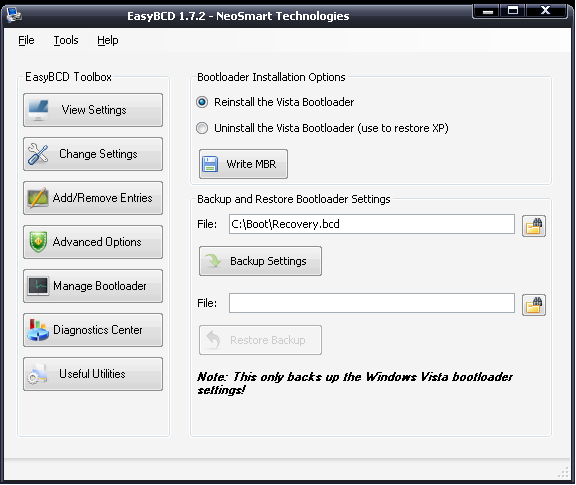The width and height of the screenshot is (576, 485).
Task: Open View Settings via monitor icon
Action: [39, 110]
